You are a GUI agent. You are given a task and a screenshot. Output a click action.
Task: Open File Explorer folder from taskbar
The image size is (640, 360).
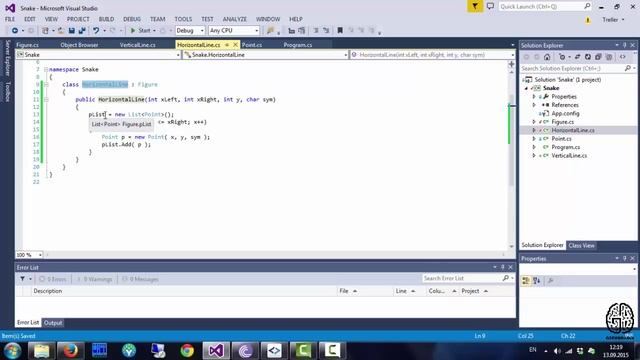coord(41,351)
